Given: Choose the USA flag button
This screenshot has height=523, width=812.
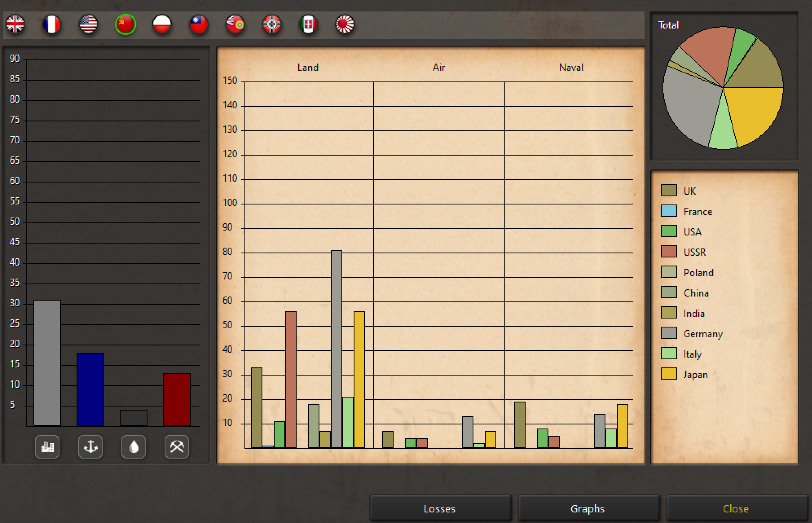Looking at the screenshot, I should point(88,24).
